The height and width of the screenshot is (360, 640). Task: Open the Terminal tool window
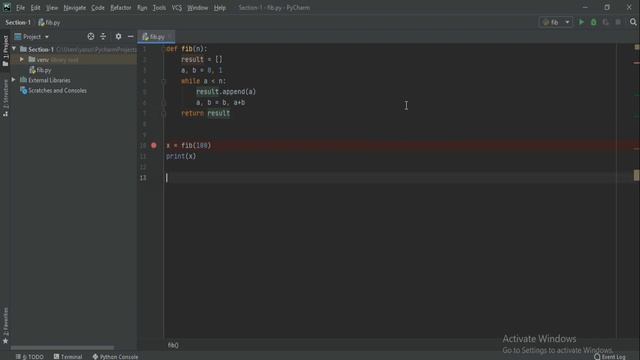coord(68,357)
